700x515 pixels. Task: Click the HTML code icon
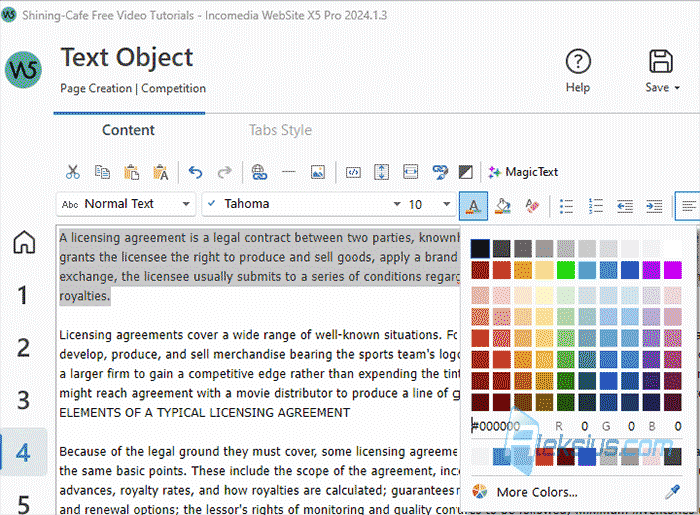pos(353,172)
